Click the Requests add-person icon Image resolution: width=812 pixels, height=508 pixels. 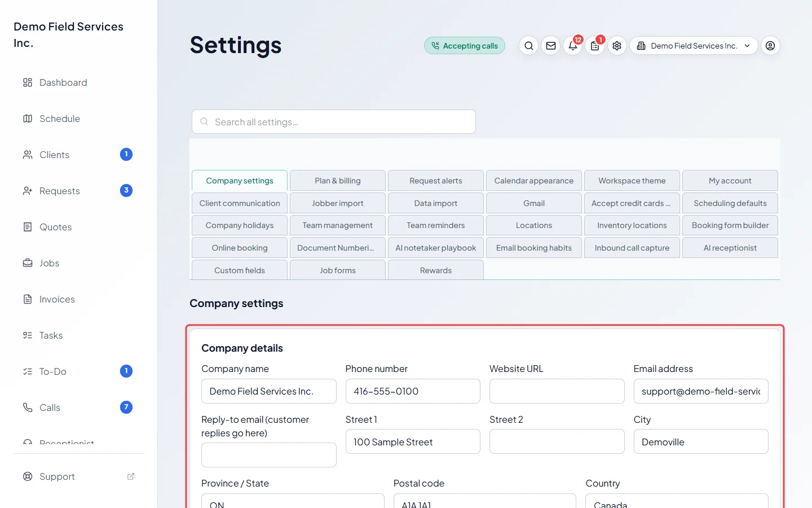[28, 191]
